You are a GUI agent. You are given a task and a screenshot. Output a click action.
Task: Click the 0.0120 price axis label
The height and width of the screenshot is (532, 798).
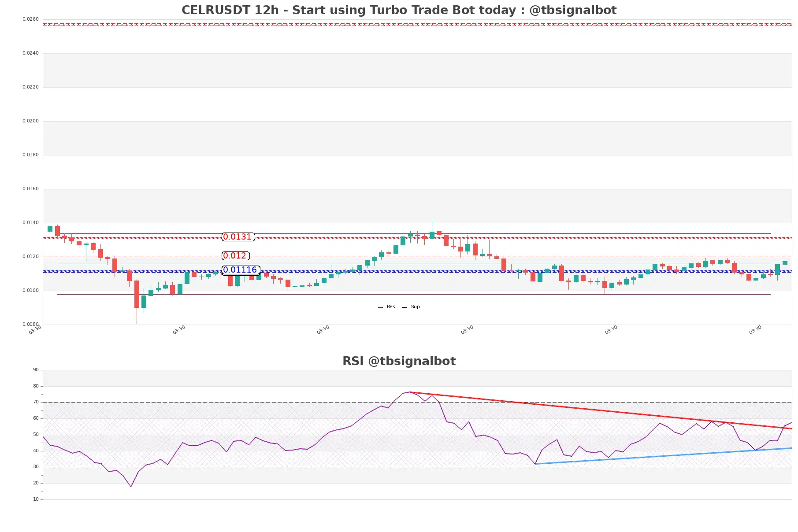click(x=30, y=257)
